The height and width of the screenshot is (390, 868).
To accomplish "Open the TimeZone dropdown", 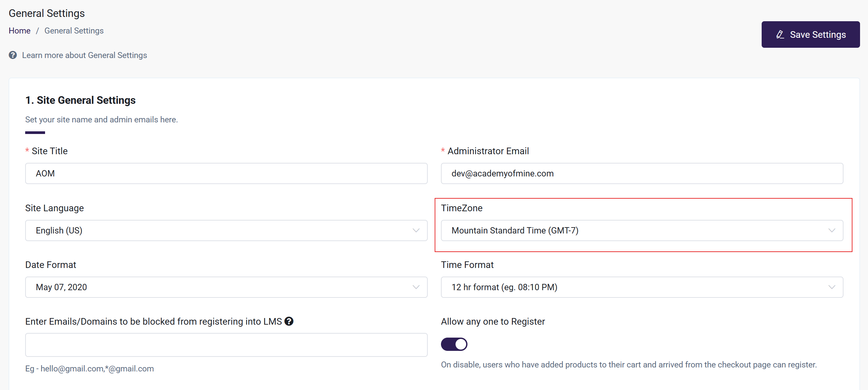I will (642, 230).
